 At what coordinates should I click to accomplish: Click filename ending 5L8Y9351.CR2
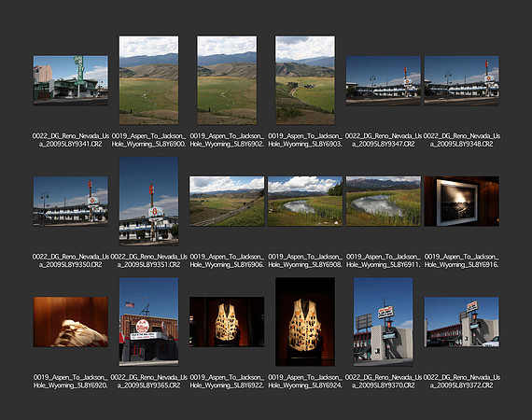pyautogui.click(x=148, y=260)
